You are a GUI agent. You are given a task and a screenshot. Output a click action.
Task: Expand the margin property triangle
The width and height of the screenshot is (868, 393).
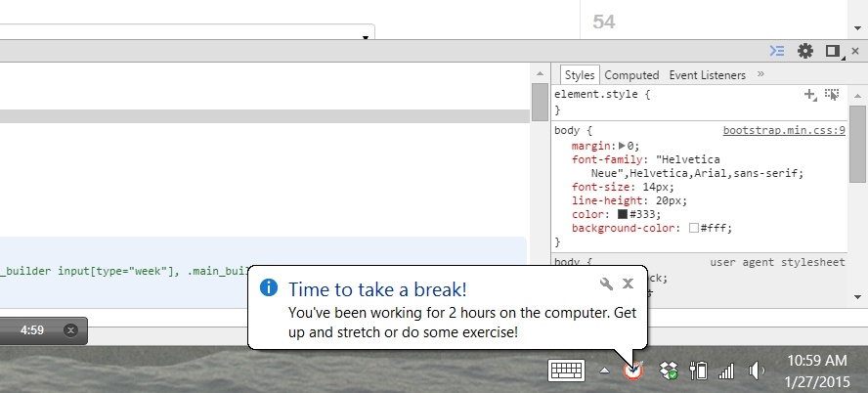622,146
